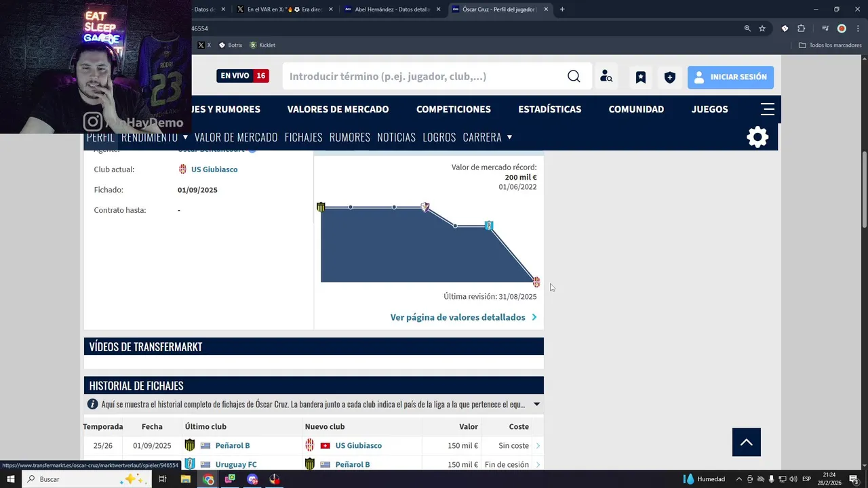The height and width of the screenshot is (488, 868).
Task: Open US Giubiasco link in transfer table
Action: (x=359, y=445)
